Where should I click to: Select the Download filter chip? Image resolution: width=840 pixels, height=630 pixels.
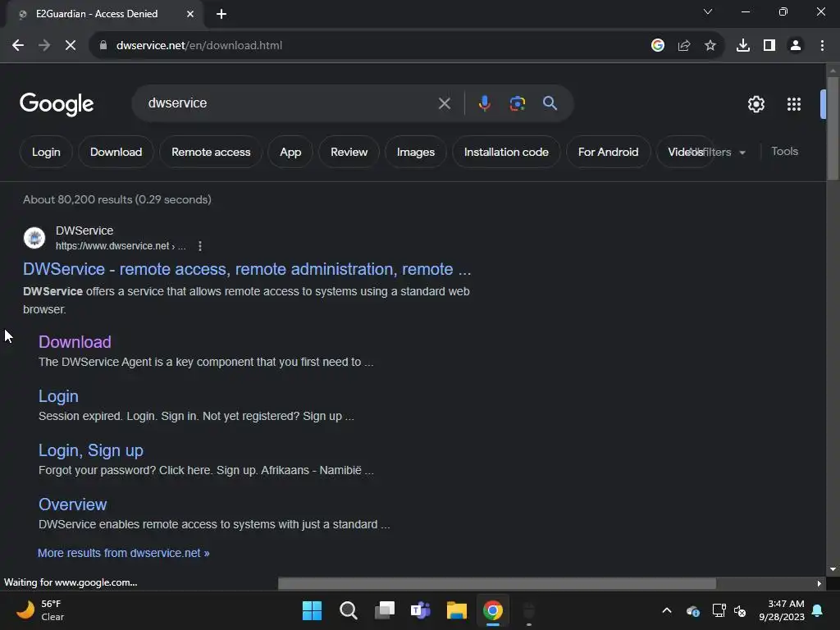[x=116, y=152]
